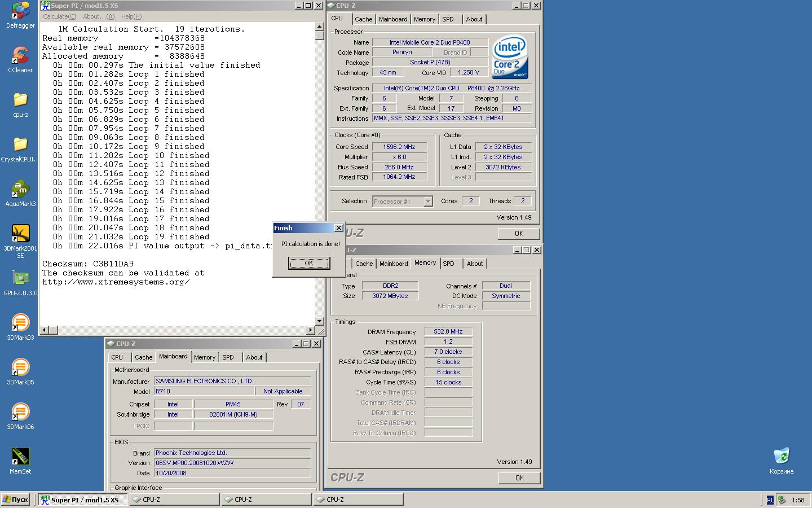Select the first CPU-Z taskbar button
This screenshot has width=812, height=508.
pos(174,500)
